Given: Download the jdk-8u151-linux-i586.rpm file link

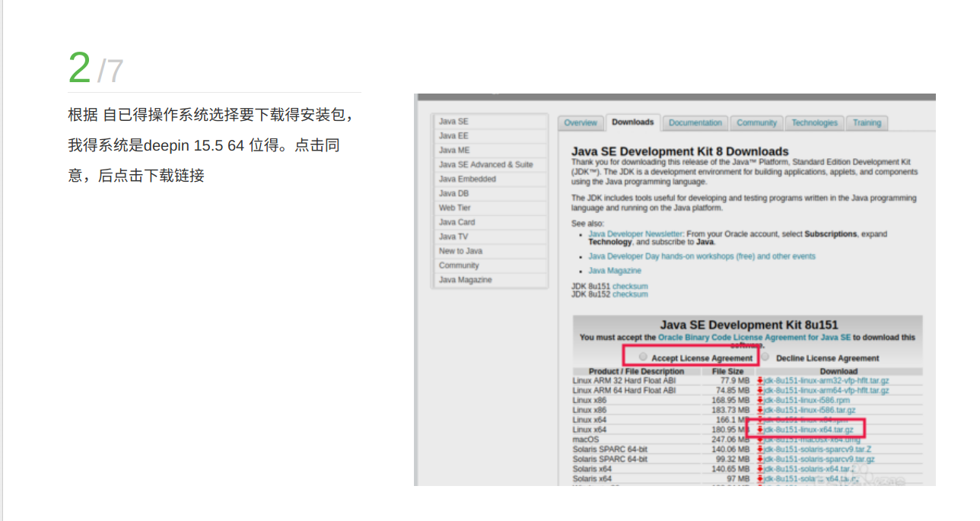Looking at the screenshot, I should 807,401.
